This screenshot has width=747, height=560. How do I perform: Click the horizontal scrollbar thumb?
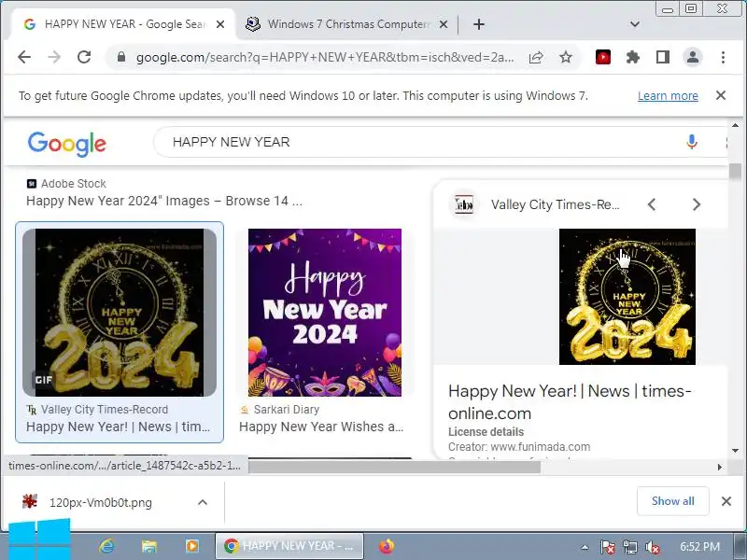tap(394, 468)
